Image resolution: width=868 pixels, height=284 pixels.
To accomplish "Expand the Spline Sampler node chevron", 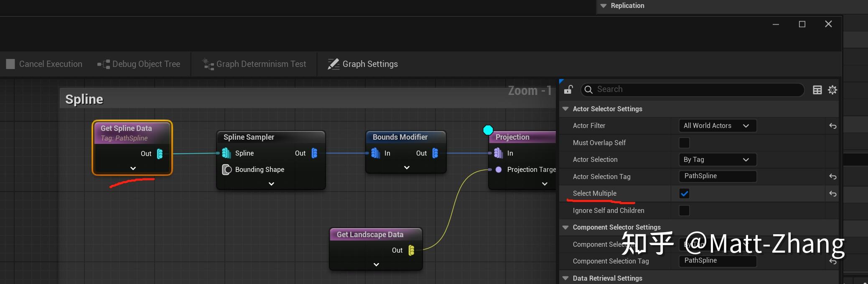I will tap(271, 184).
